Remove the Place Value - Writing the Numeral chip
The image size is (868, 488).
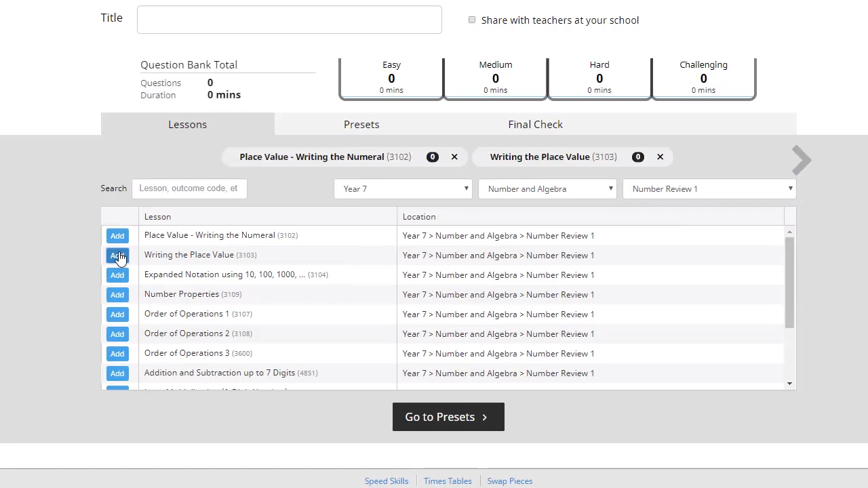(454, 157)
